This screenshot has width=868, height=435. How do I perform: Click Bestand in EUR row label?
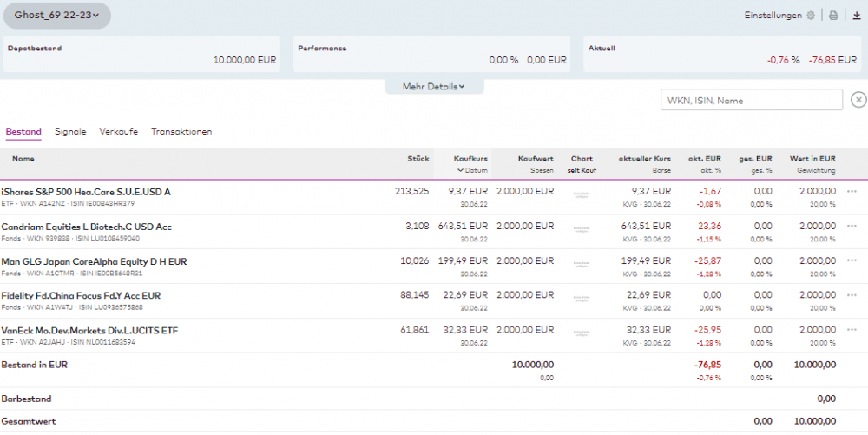[35, 365]
